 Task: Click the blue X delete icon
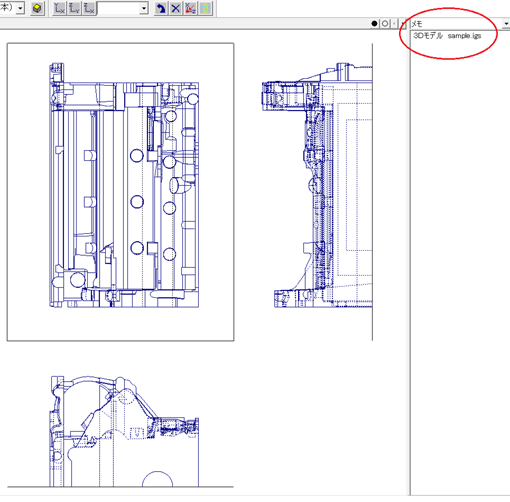click(176, 8)
